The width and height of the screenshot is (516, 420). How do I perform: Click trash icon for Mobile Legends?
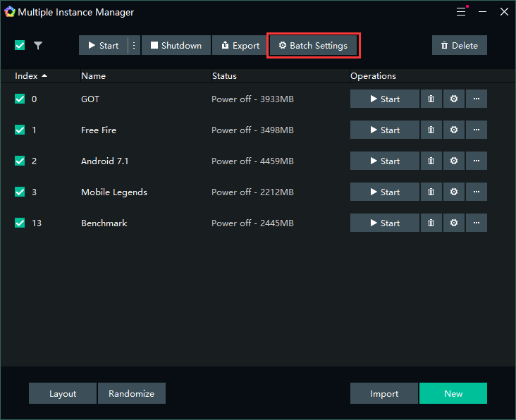coord(431,192)
